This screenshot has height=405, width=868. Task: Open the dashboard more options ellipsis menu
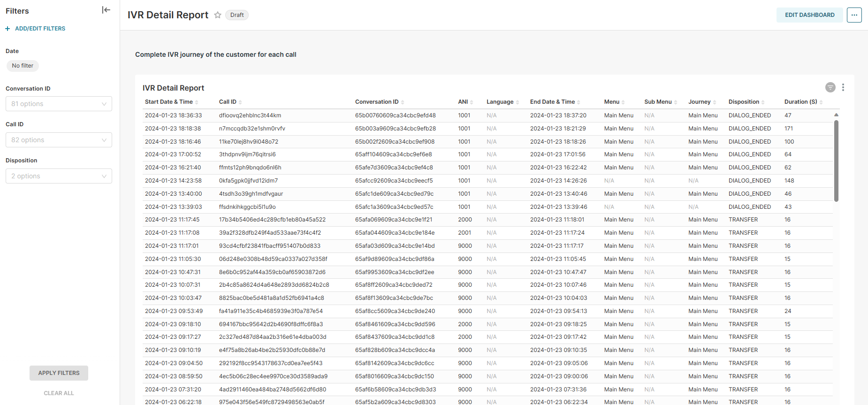point(854,15)
